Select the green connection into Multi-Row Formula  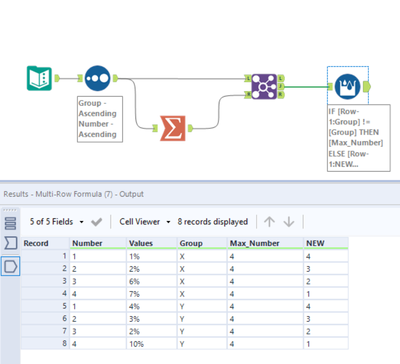306,87
